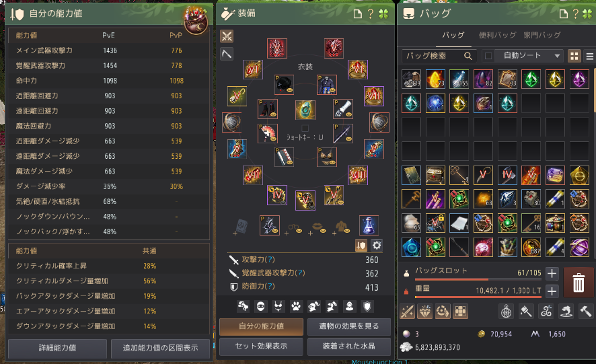Focus the バッグ検索 search field

437,56
